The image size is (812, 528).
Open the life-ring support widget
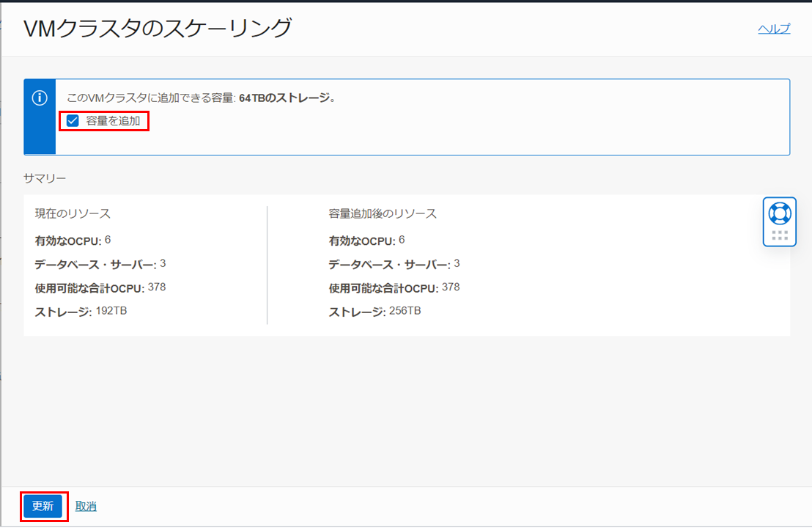779,213
